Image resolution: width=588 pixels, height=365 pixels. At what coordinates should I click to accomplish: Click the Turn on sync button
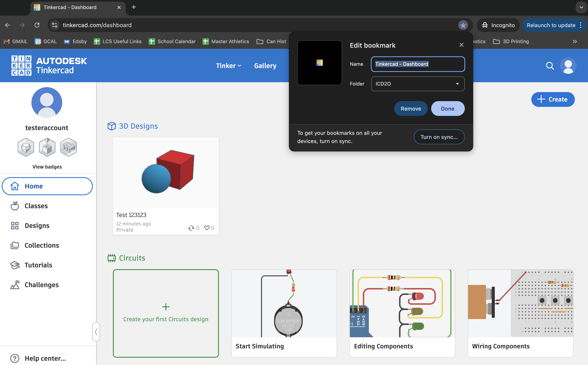point(439,137)
